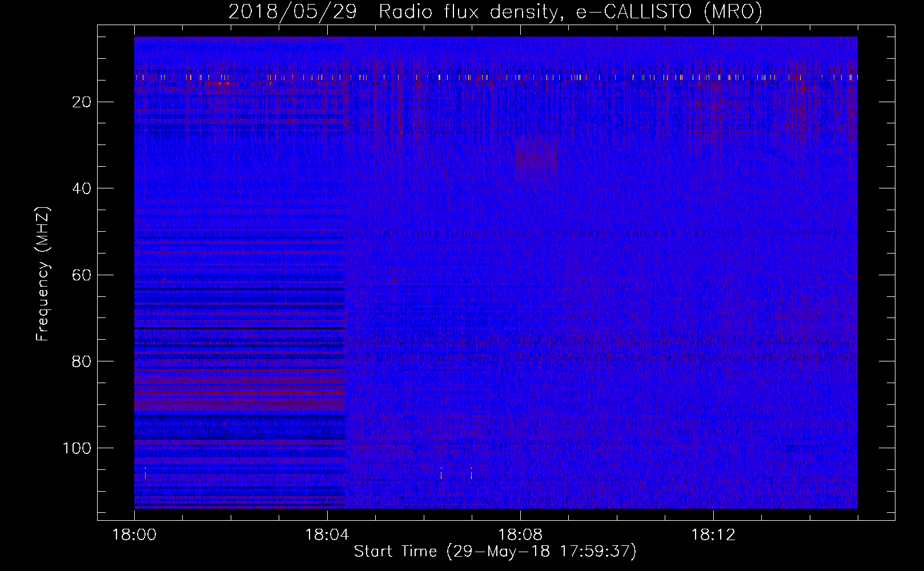Click the '100' frequency tick label
The width and height of the screenshot is (924, 571).
click(77, 448)
